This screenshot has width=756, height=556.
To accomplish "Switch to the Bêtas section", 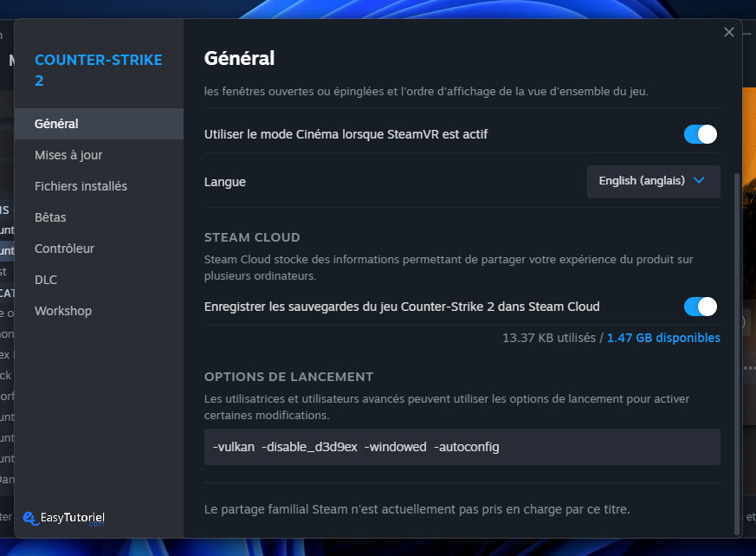I will [x=99, y=217].
